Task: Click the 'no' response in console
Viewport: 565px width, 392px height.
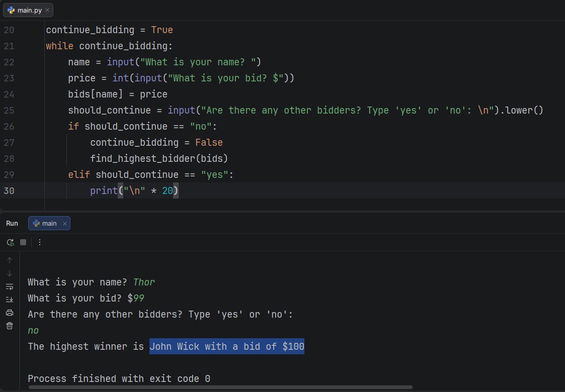Action: click(33, 331)
